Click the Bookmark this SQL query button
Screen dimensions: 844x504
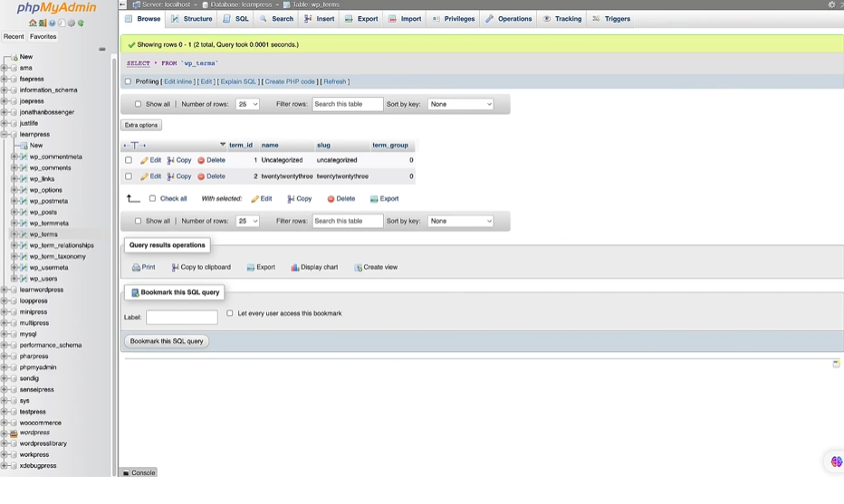point(167,341)
